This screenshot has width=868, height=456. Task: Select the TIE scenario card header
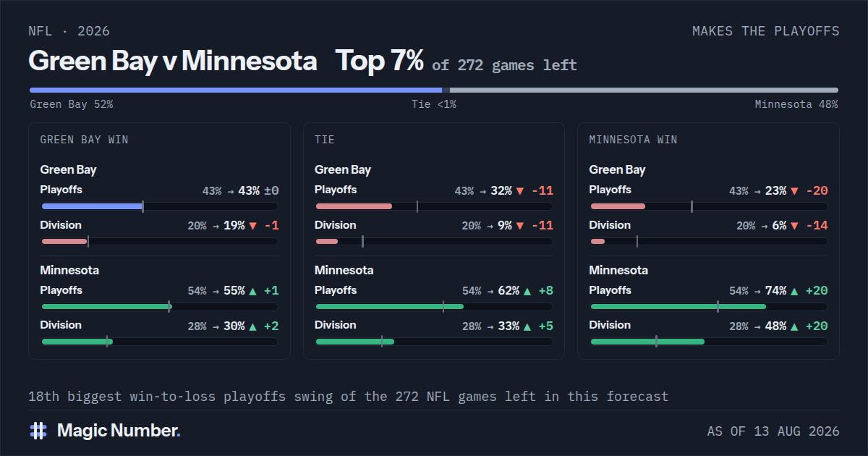(325, 140)
